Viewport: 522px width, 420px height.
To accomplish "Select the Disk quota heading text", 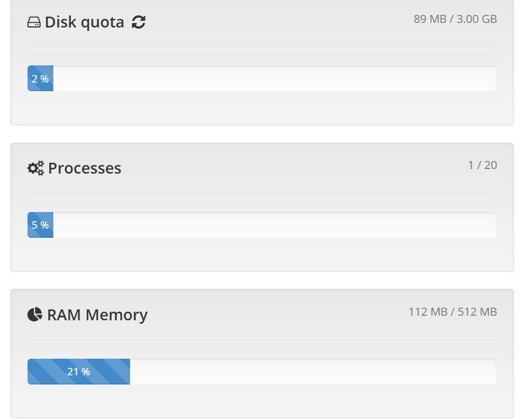I will point(84,22).
